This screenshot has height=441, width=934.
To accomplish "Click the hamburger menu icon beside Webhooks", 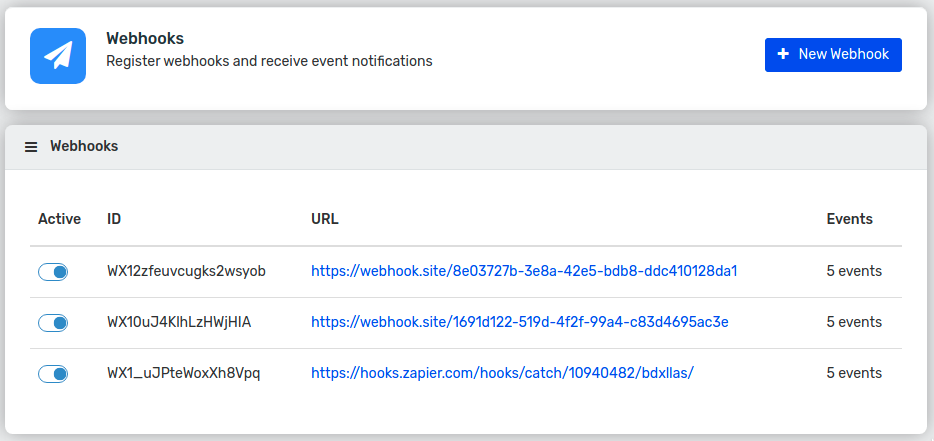I will (x=31, y=147).
